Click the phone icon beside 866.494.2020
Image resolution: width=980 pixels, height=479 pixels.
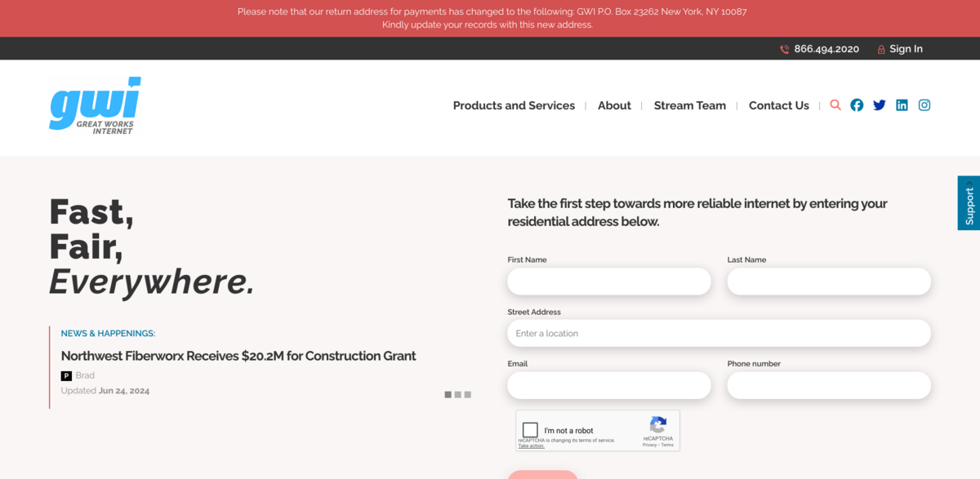click(x=785, y=49)
